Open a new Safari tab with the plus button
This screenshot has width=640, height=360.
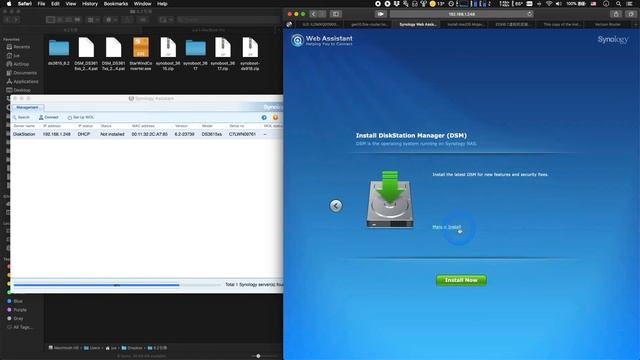coord(636,24)
